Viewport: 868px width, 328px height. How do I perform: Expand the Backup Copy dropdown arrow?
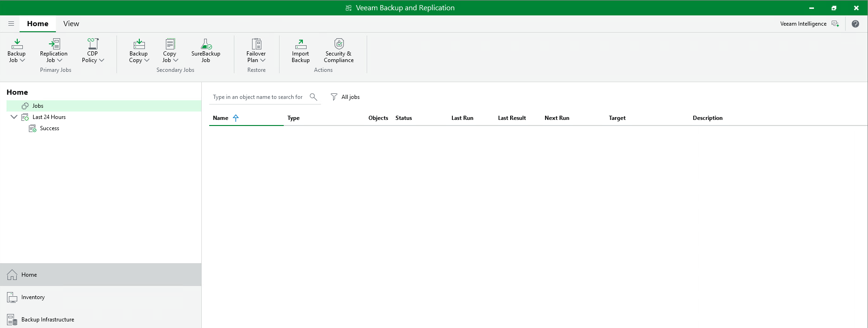point(147,60)
